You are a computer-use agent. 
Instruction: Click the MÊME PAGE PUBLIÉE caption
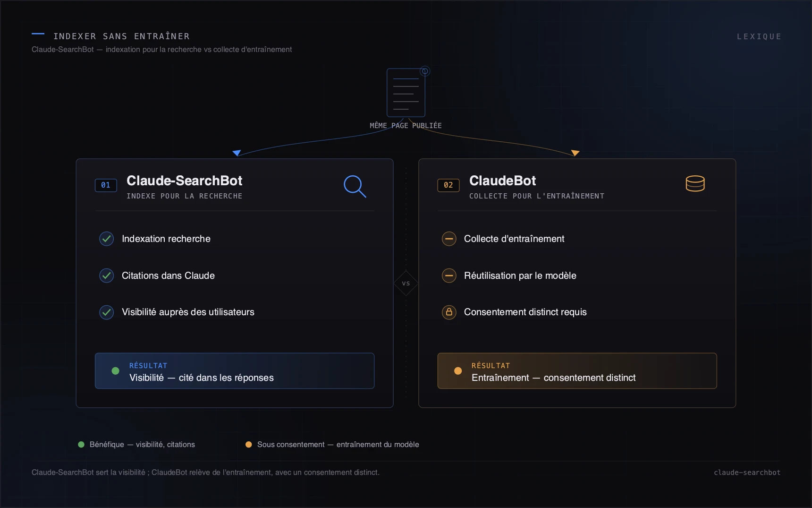[x=406, y=125]
